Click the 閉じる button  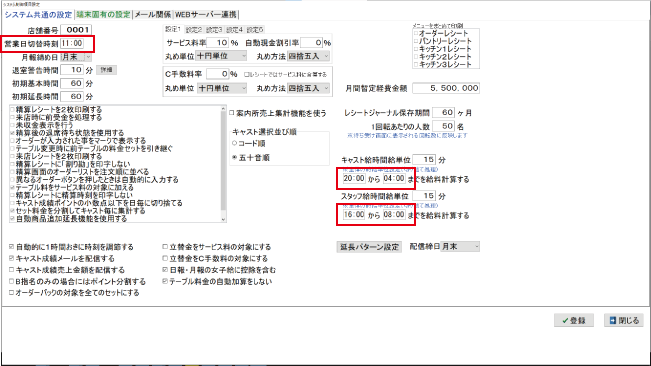[624, 320]
